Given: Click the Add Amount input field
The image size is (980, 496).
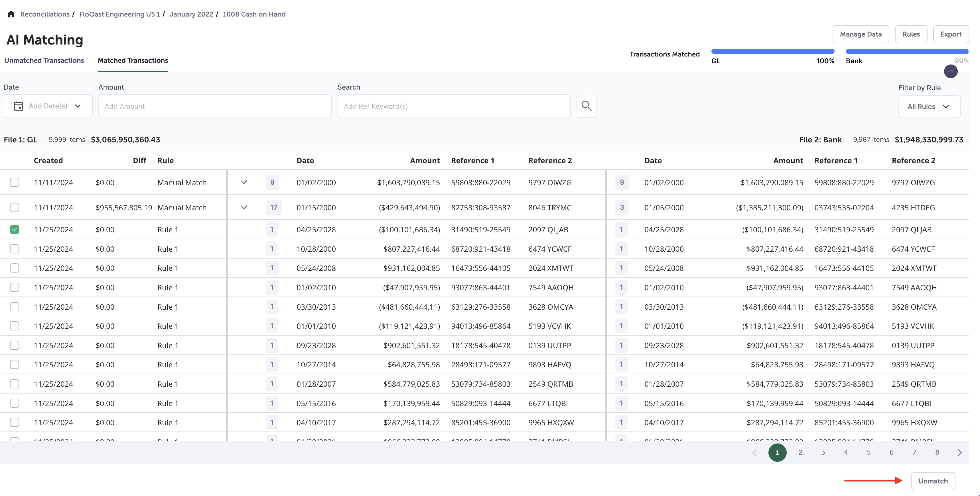Looking at the screenshot, I should click(215, 106).
